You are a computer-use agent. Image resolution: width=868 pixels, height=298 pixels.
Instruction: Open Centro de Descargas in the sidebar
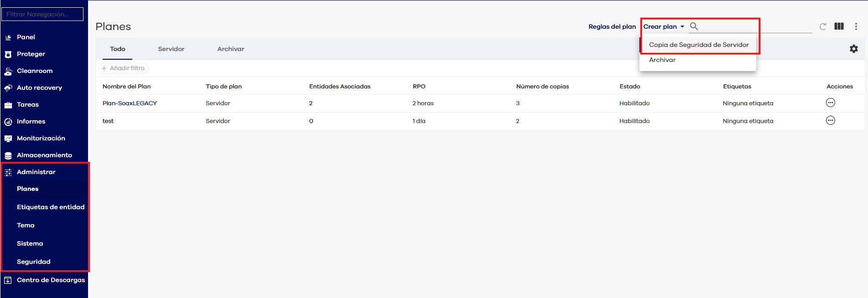pos(51,280)
